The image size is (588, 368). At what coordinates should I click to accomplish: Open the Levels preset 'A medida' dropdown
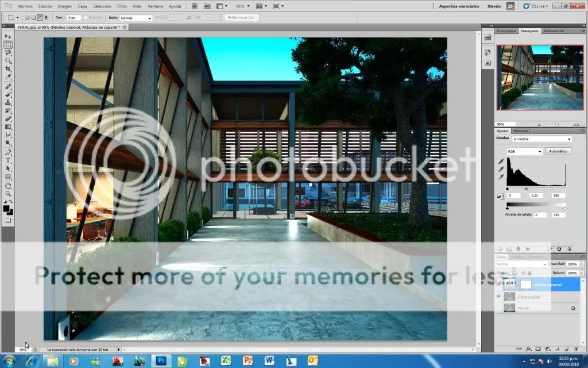pos(542,139)
